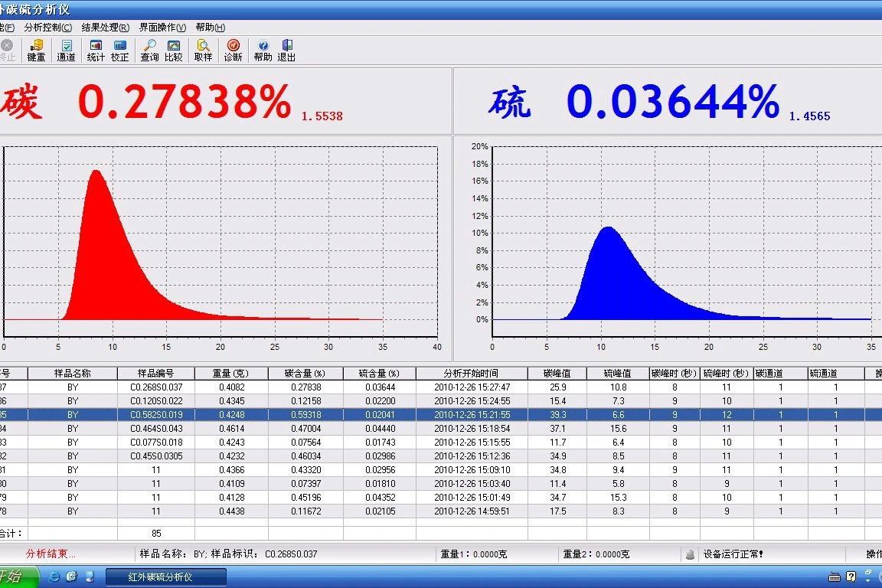Run the 诊断 (diagnosis) tool
The image size is (882, 588).
(x=233, y=50)
